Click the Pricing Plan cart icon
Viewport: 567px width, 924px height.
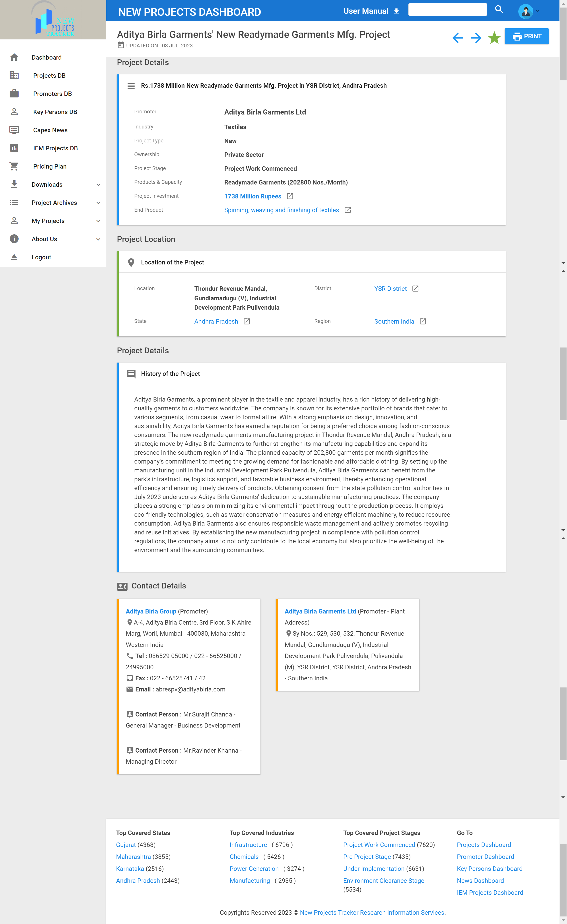coord(14,166)
